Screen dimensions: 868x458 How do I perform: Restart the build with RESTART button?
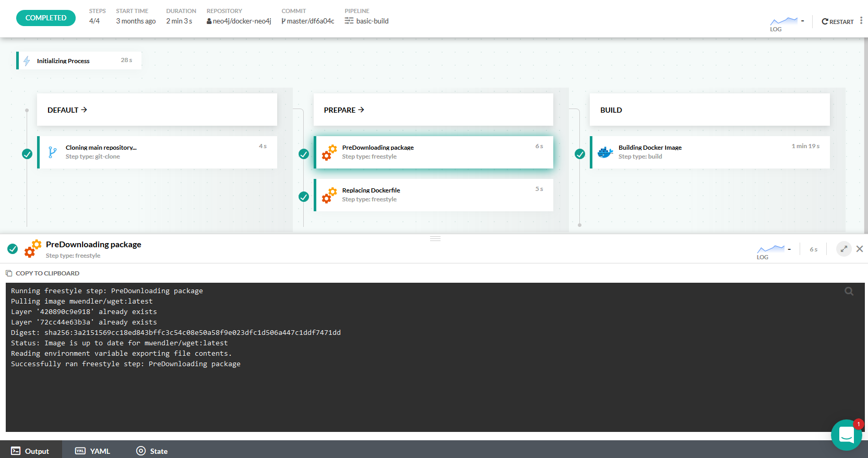pos(837,22)
